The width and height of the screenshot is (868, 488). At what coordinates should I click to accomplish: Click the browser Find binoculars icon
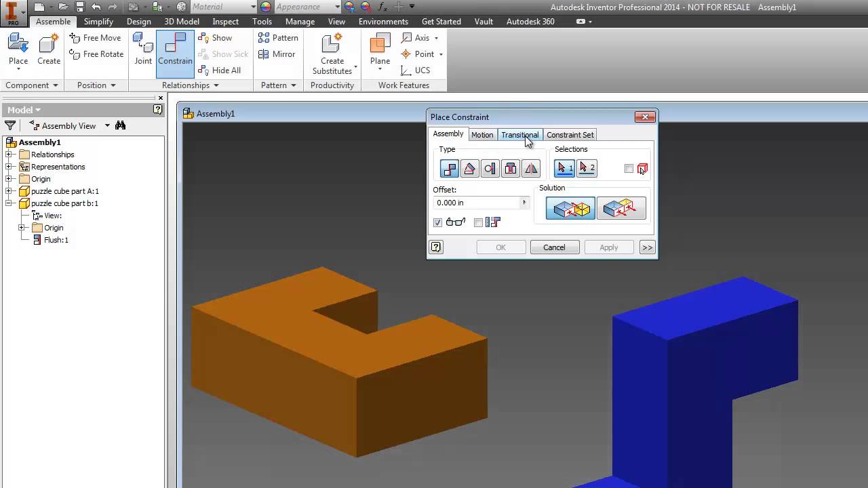point(120,125)
